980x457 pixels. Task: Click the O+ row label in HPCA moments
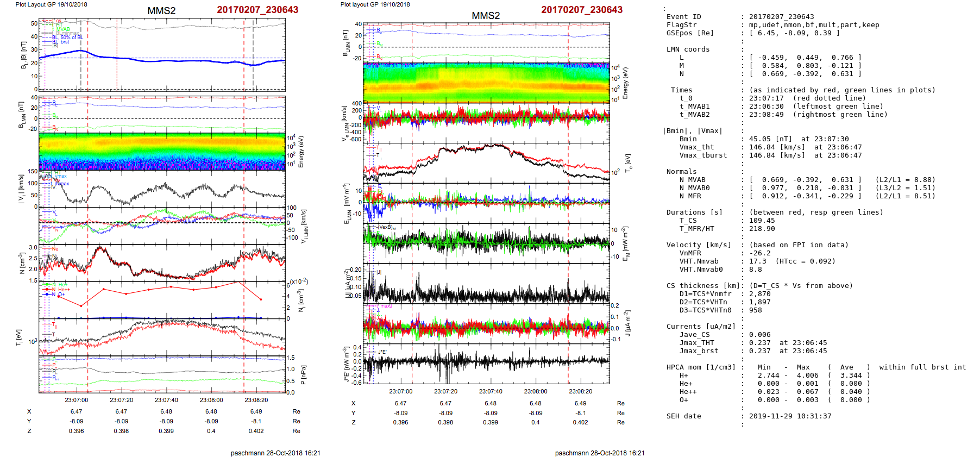(683, 400)
